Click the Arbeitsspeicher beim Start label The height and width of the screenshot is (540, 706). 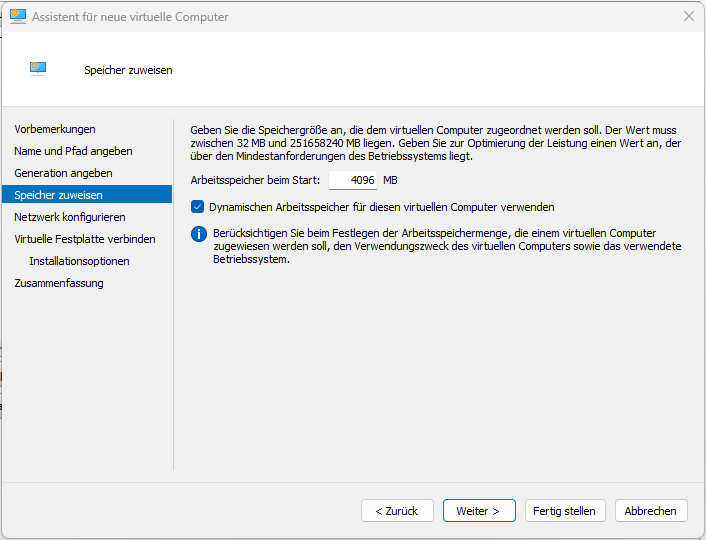[x=255, y=180]
